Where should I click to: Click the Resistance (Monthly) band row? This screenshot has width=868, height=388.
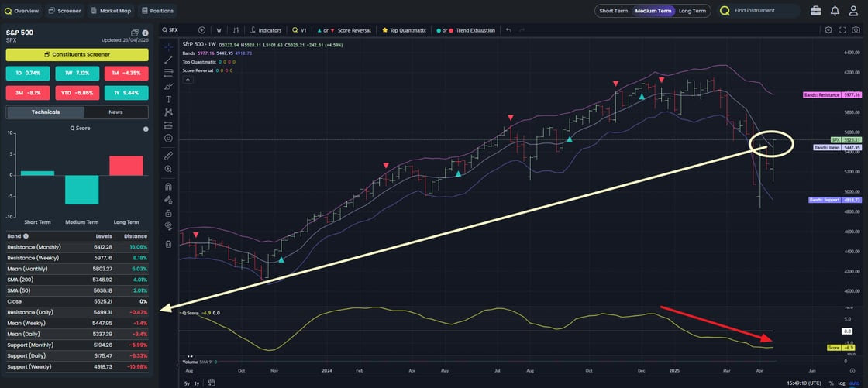(77, 247)
